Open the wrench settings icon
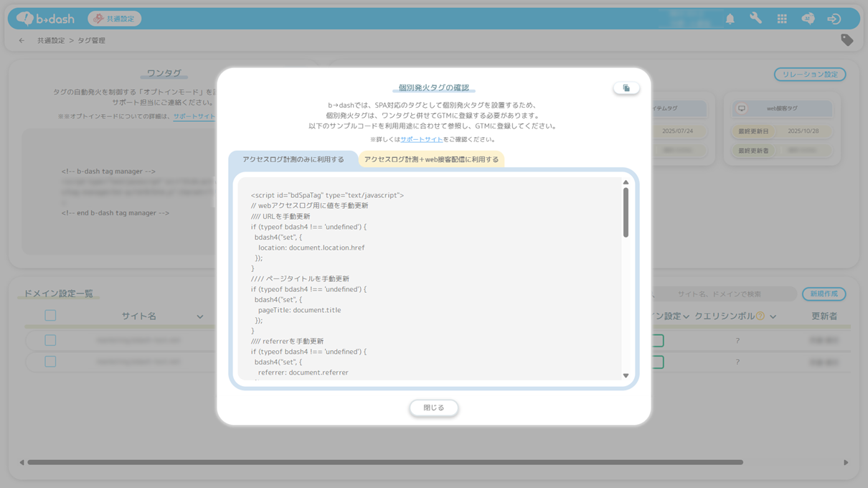 click(x=755, y=19)
